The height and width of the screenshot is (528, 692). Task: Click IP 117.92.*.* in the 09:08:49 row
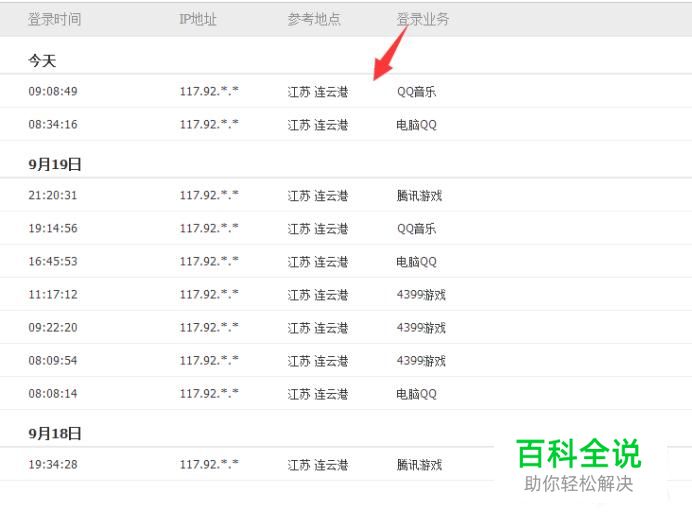tap(209, 91)
